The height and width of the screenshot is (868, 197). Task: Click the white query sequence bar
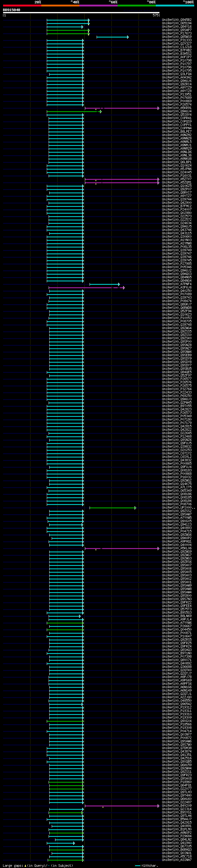[x=81, y=13]
